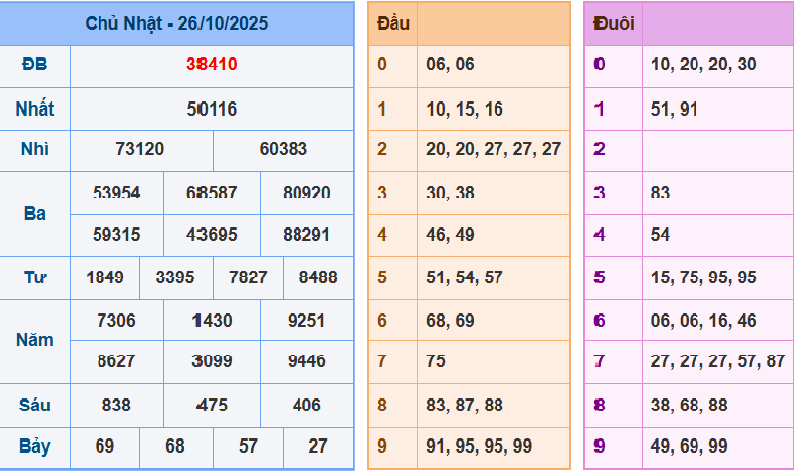Click Tư prize number 1849
Screen dimensions: 794x471
105,277
